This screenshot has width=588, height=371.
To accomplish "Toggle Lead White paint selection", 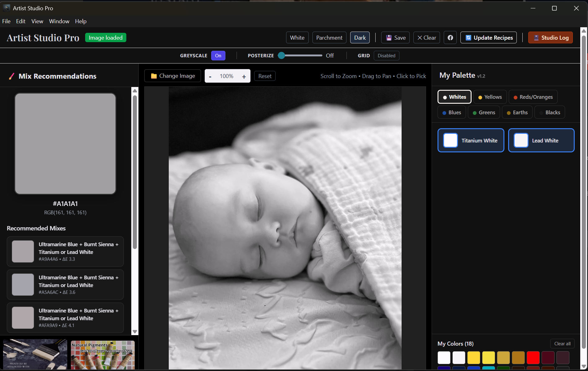I will coord(541,140).
